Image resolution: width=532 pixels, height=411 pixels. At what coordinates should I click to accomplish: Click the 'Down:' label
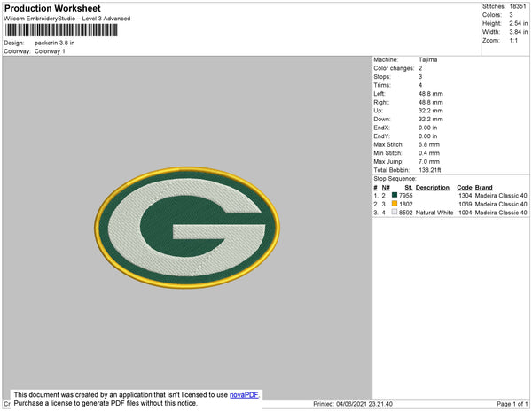point(382,120)
